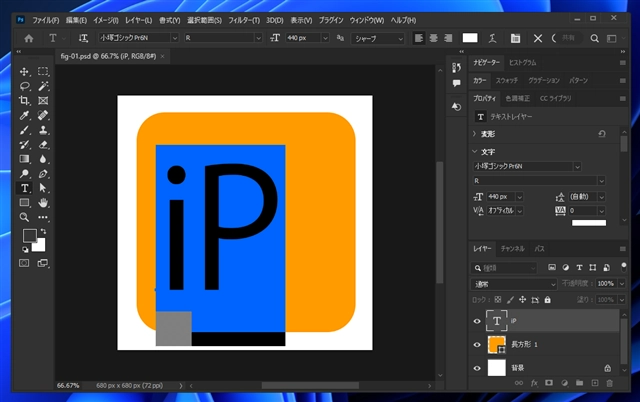Select the Hand tool
The width and height of the screenshot is (640, 402).
click(43, 202)
